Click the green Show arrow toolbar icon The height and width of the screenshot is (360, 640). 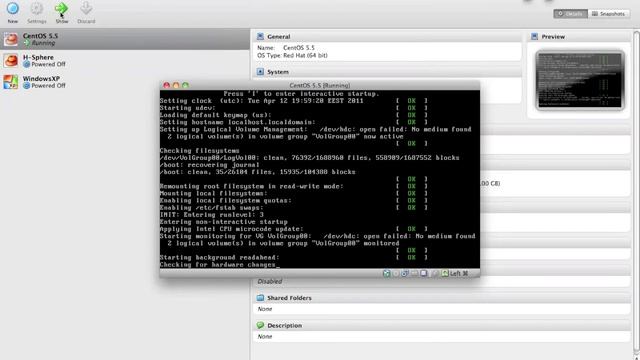pos(62,8)
